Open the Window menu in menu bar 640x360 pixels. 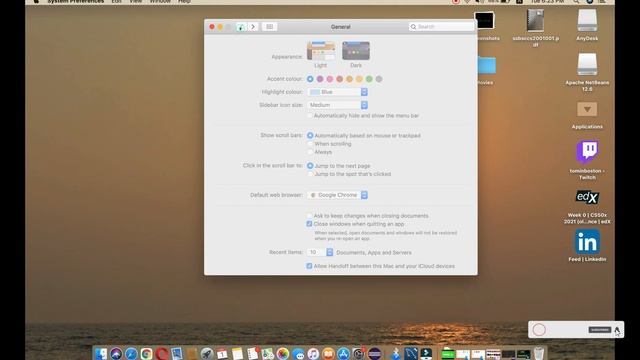(x=160, y=2)
